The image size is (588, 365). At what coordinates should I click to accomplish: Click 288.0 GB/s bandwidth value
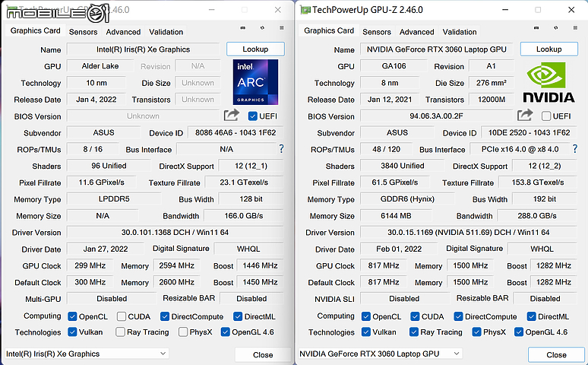[537, 216]
